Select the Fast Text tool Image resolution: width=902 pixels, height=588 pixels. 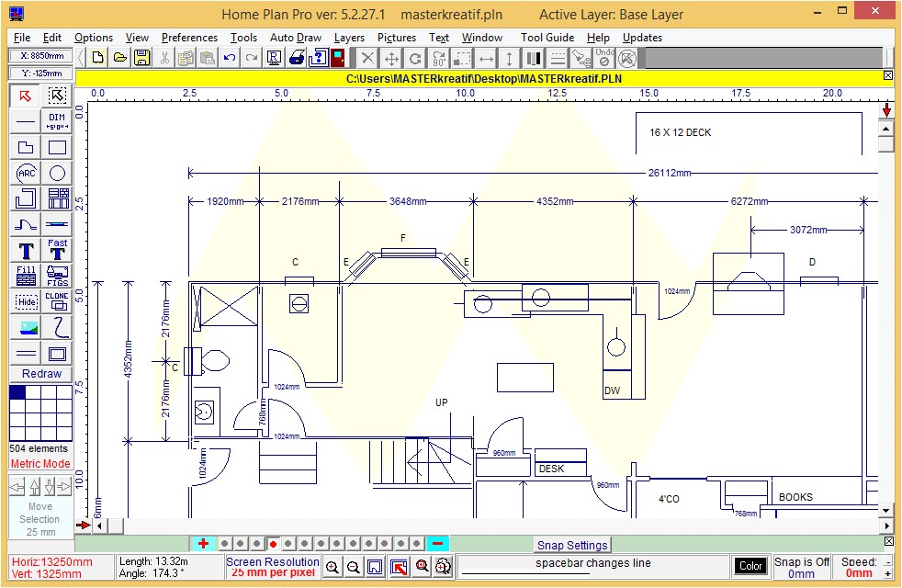point(56,250)
